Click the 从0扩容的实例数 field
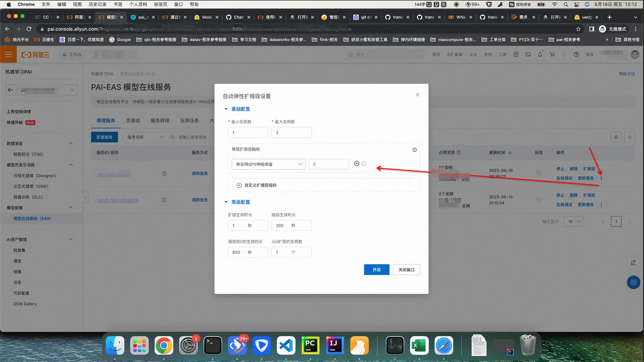Image resolution: width=644 pixels, height=362 pixels. [x=292, y=253]
